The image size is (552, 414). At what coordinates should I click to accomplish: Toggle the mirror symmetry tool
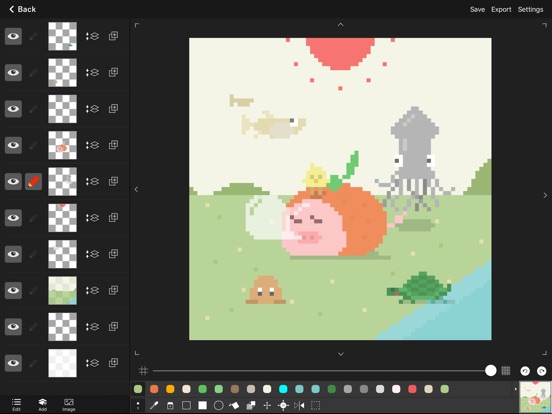[x=299, y=406]
